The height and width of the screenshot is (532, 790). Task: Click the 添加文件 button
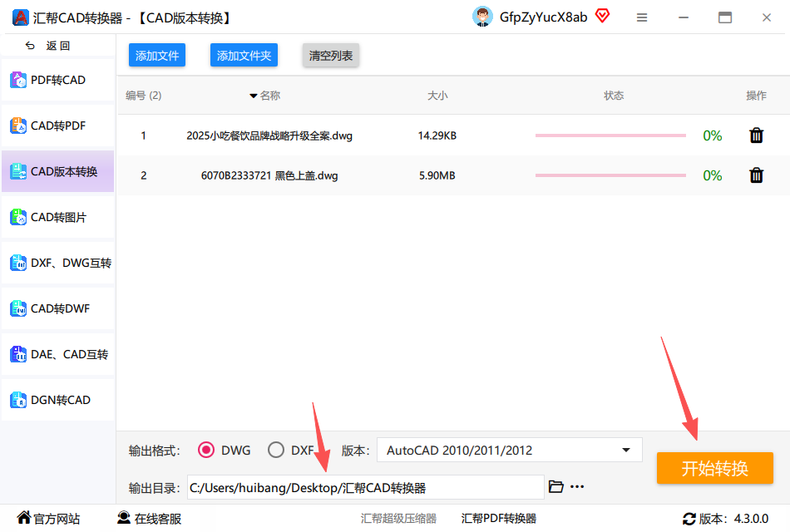[156, 56]
